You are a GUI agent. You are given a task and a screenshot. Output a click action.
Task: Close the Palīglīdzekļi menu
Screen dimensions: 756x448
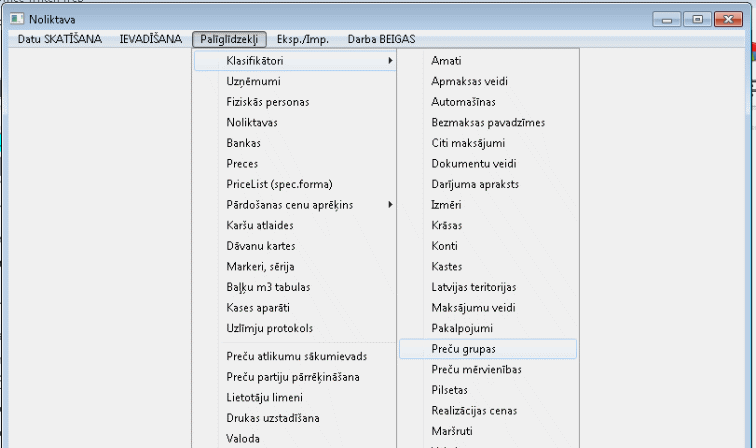[229, 39]
